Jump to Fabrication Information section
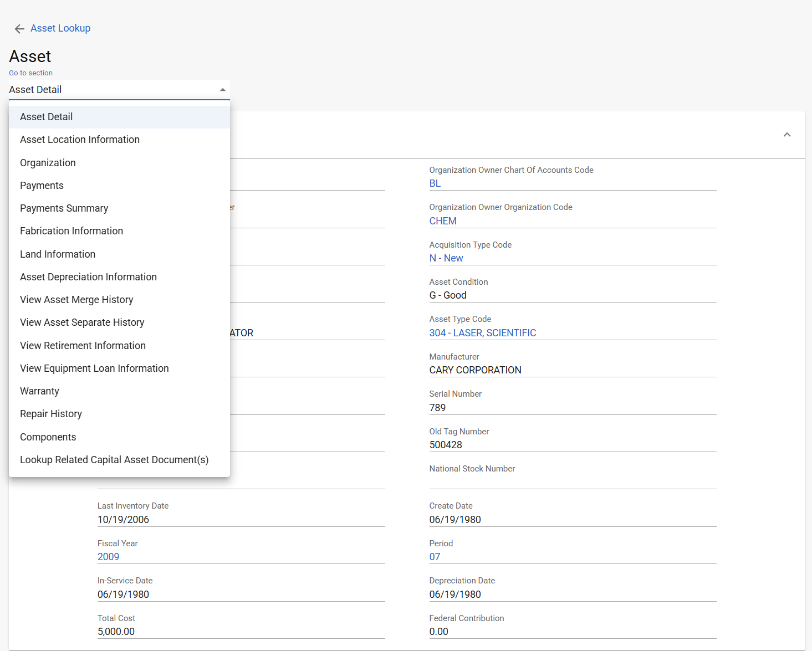The image size is (812, 651). [72, 231]
